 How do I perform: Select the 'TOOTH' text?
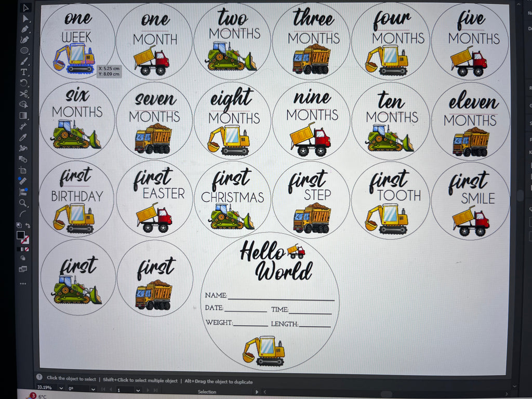tap(399, 195)
